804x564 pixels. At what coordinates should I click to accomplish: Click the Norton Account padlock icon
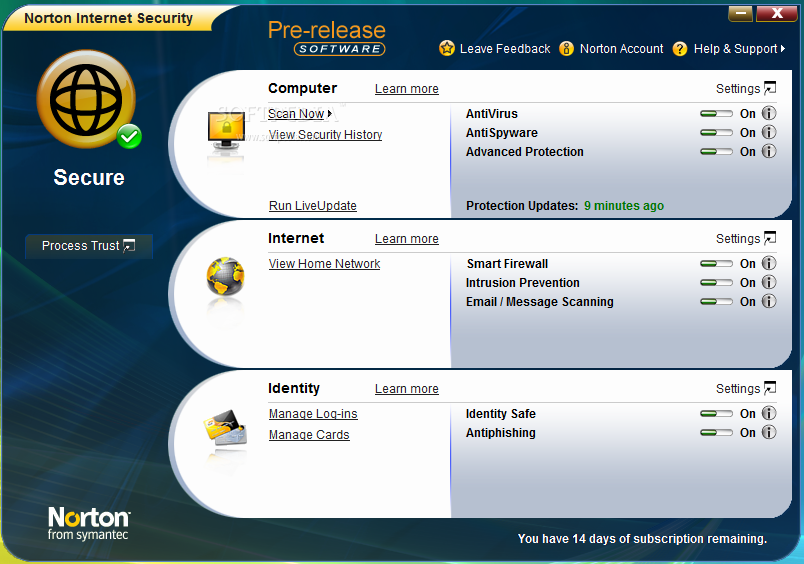(x=566, y=48)
